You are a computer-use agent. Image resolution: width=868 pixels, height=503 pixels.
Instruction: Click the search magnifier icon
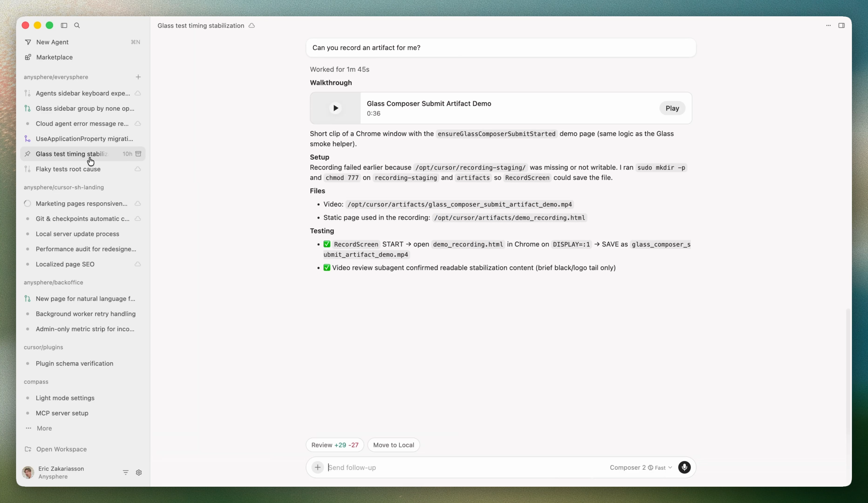[x=77, y=25]
